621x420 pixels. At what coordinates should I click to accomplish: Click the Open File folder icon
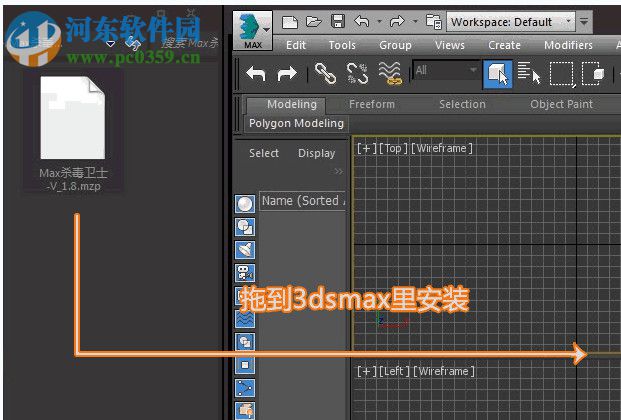[313, 21]
